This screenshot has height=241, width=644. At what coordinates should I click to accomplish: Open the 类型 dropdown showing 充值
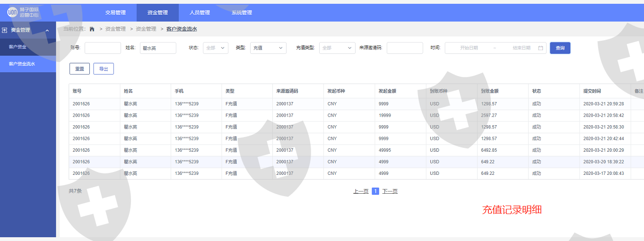pyautogui.click(x=268, y=48)
